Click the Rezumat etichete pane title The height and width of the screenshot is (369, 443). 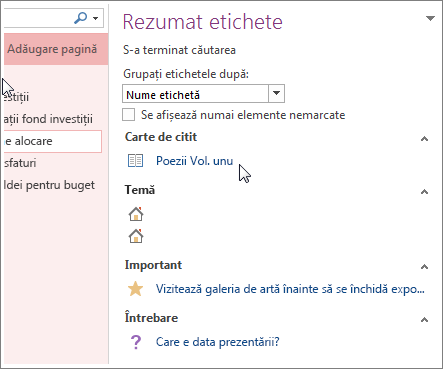pos(203,22)
